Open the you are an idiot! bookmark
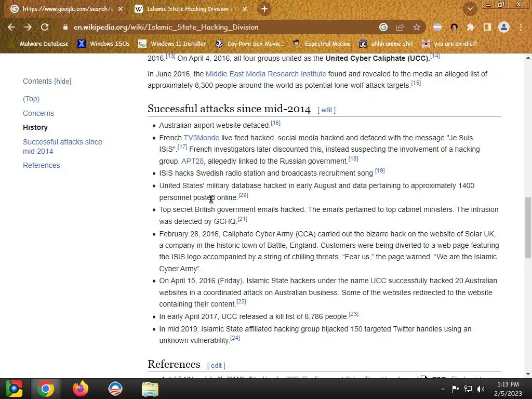 click(x=449, y=44)
